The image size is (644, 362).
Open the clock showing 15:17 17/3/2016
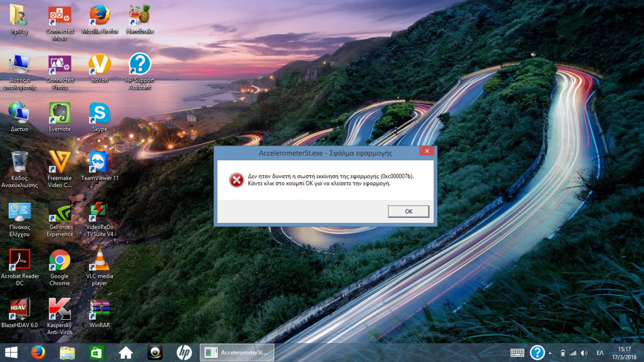coord(625,352)
